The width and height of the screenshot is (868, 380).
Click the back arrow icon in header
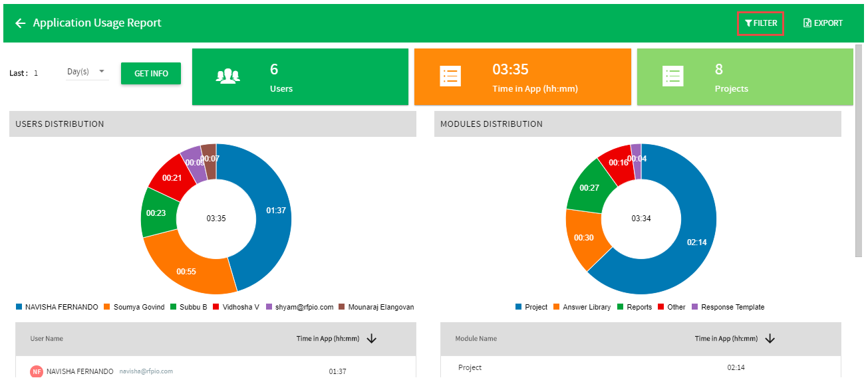(21, 23)
